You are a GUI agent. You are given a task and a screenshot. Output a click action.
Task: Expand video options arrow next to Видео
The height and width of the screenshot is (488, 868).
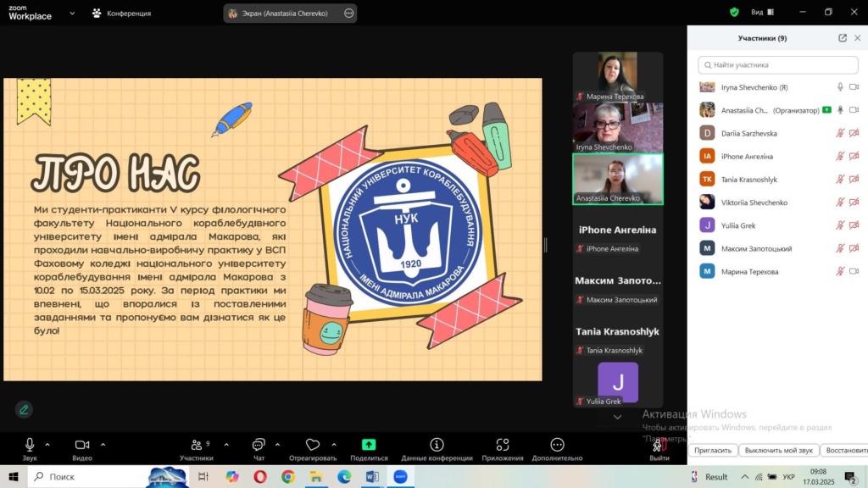pyautogui.click(x=103, y=444)
